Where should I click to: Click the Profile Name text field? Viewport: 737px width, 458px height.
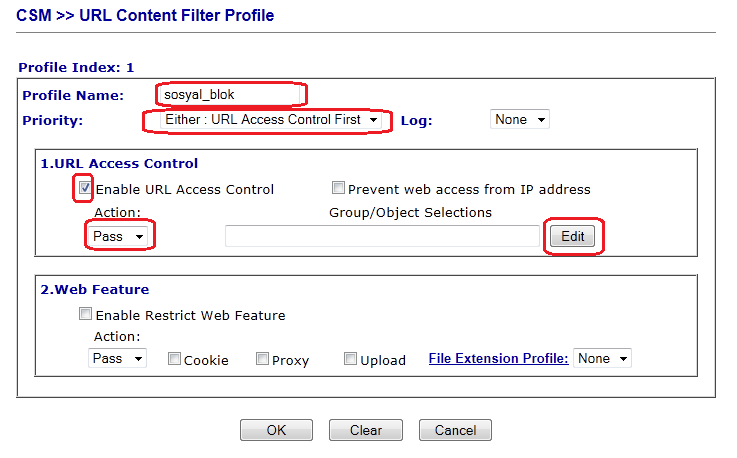[x=230, y=95]
